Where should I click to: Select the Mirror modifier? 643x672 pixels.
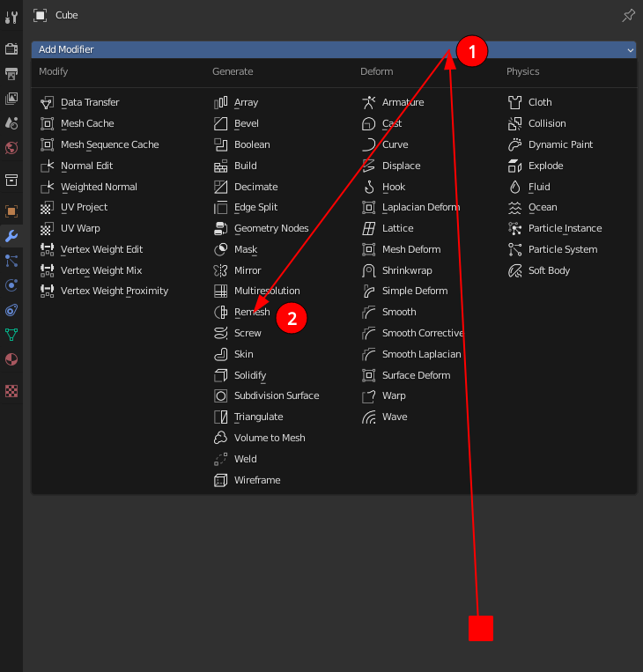[x=237, y=270]
